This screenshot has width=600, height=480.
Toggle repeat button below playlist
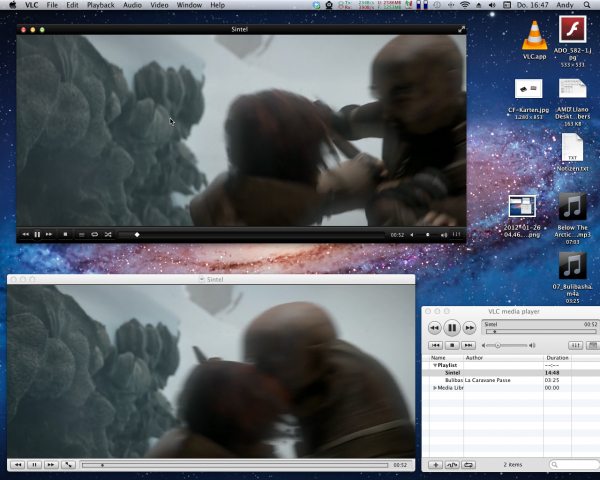pos(468,465)
